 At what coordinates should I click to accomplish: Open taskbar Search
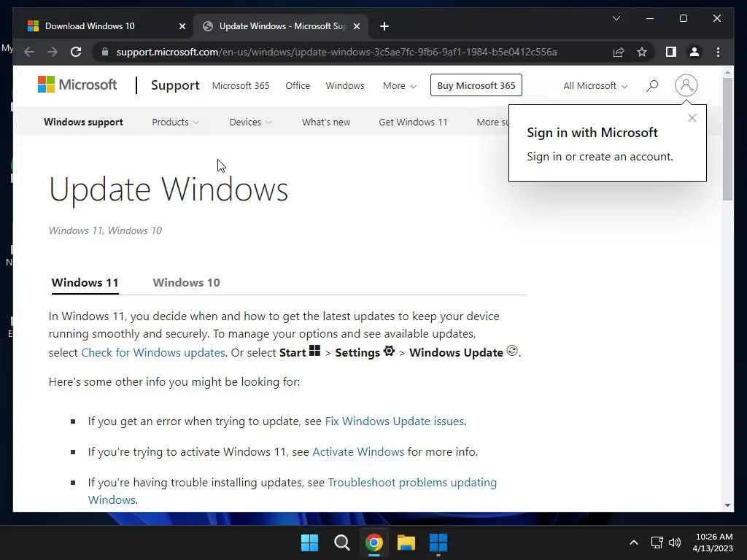coord(341,542)
